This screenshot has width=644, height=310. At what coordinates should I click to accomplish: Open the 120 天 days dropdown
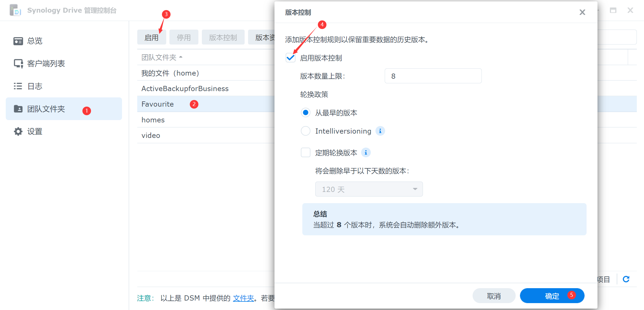click(369, 189)
